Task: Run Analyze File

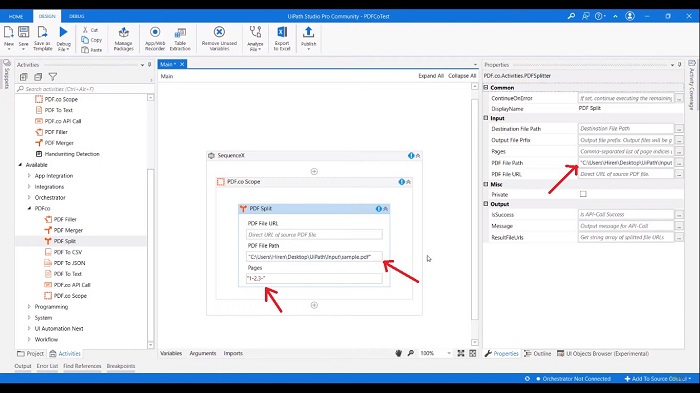Action: pyautogui.click(x=255, y=38)
